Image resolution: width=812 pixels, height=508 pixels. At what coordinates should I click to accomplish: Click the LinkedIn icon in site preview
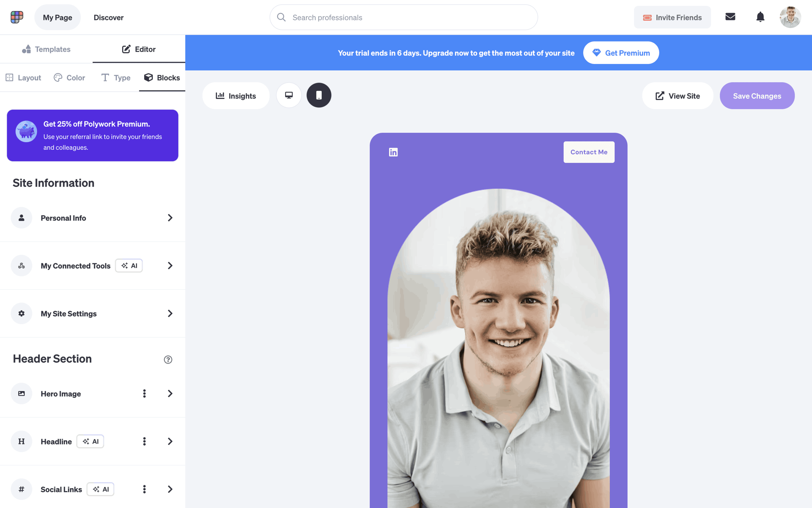[x=393, y=152]
